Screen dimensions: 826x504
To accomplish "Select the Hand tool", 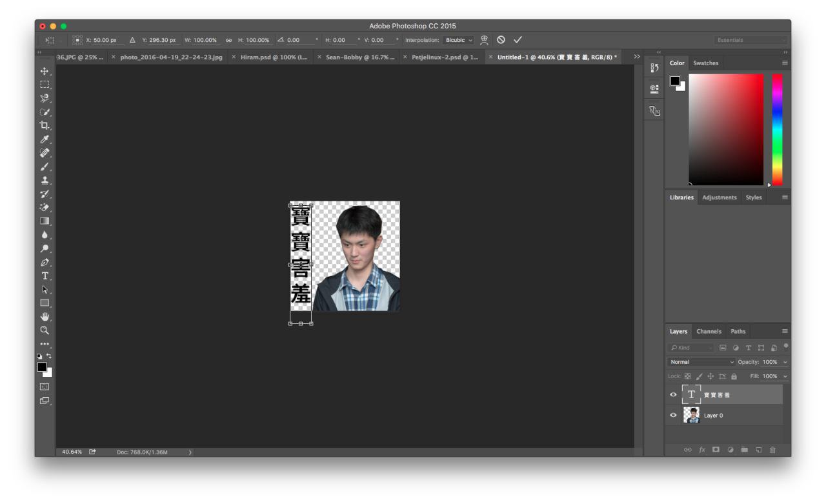I will coord(45,316).
